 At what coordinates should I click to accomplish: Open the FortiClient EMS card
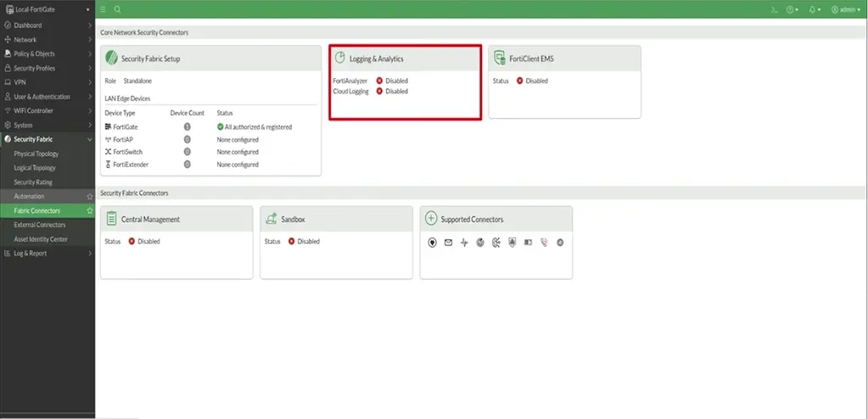click(564, 82)
